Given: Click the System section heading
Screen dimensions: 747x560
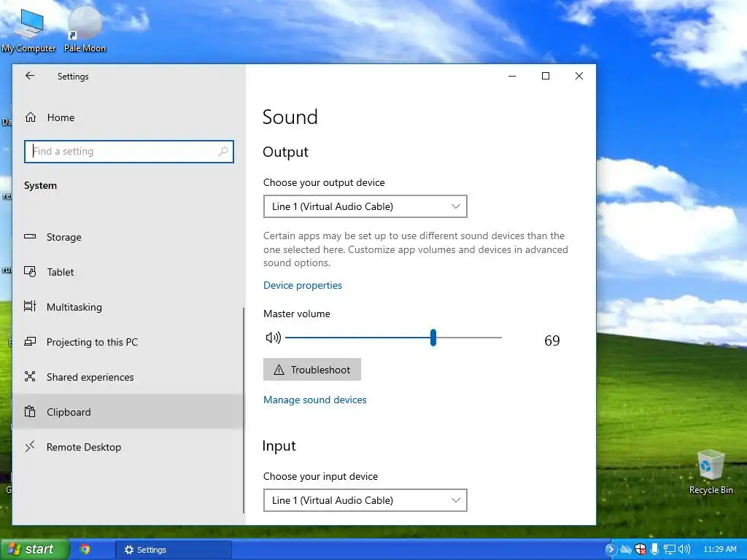Looking at the screenshot, I should click(x=41, y=186).
